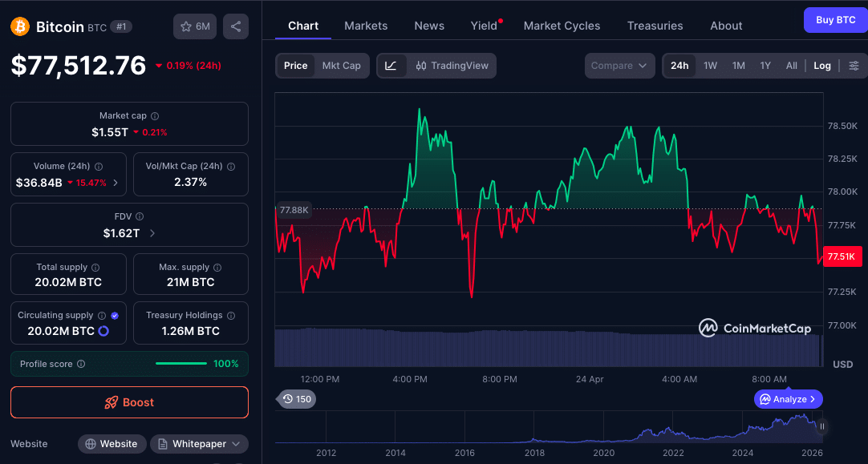Click the 77.88K opening price label
The image size is (868, 464).
point(294,210)
